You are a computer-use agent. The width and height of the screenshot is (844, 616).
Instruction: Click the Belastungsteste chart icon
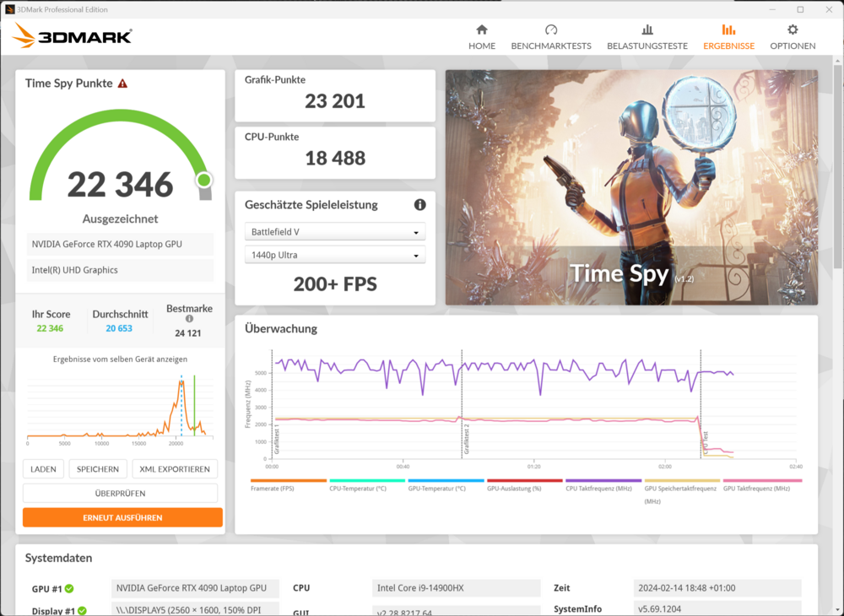(647, 29)
